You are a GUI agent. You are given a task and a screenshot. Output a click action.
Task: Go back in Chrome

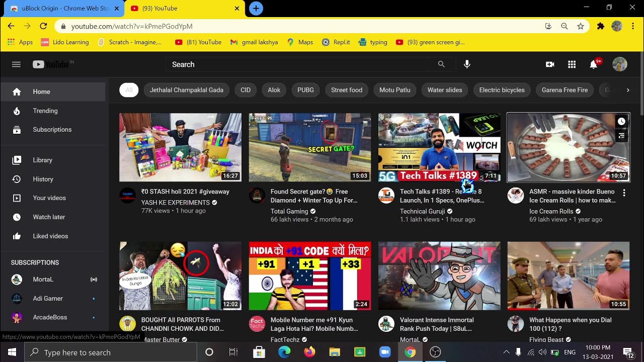tap(11, 26)
